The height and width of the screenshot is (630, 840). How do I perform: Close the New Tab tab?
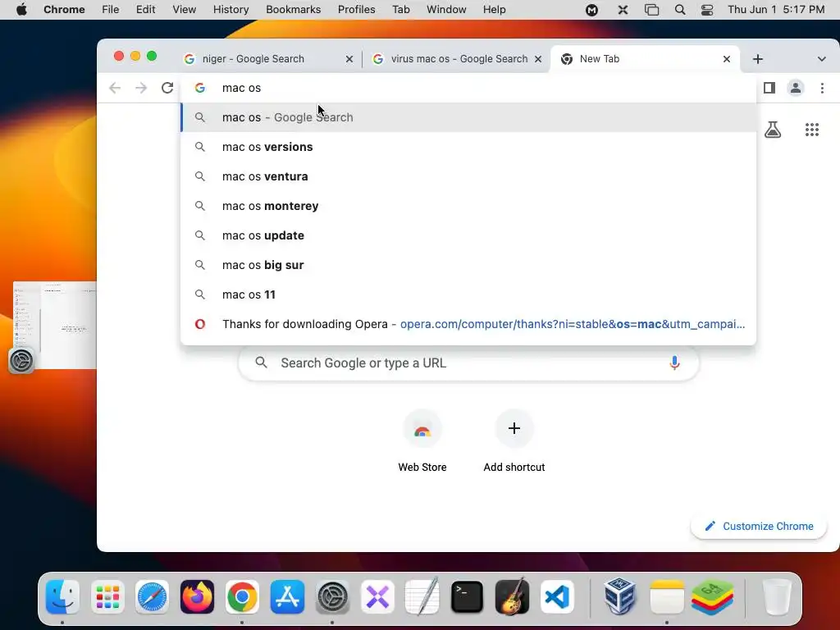(727, 59)
